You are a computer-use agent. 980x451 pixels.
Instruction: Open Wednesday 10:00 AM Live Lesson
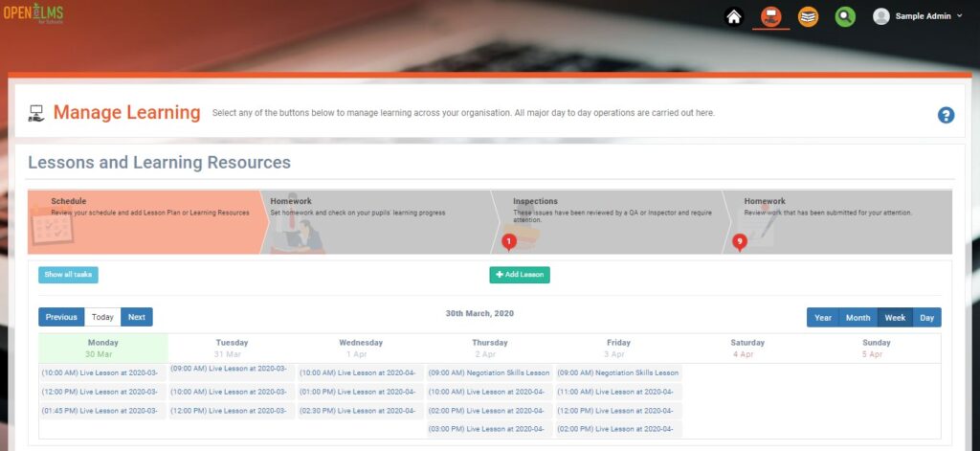(x=361, y=373)
